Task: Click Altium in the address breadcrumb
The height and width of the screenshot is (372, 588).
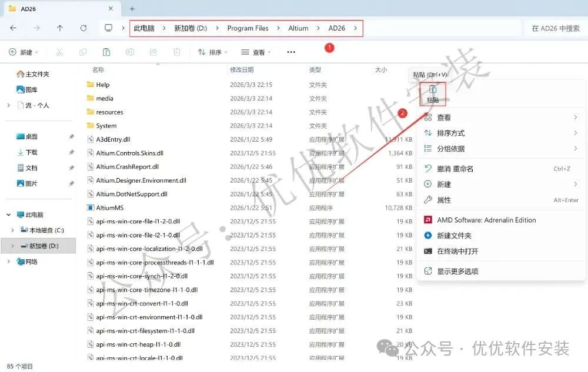Action: (299, 28)
